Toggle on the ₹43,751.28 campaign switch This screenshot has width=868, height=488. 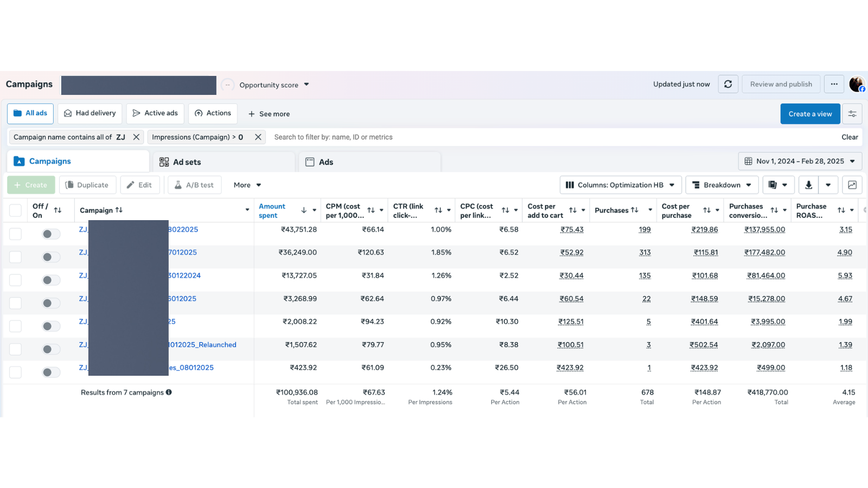51,234
